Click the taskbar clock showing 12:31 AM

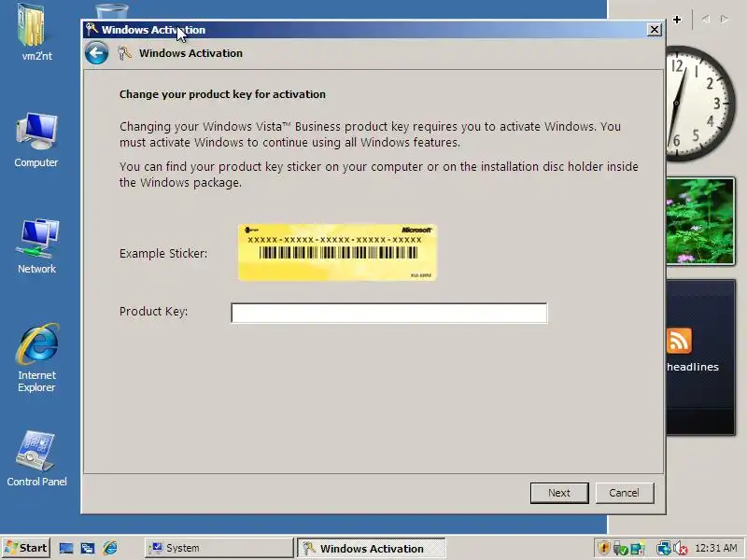[x=716, y=548]
